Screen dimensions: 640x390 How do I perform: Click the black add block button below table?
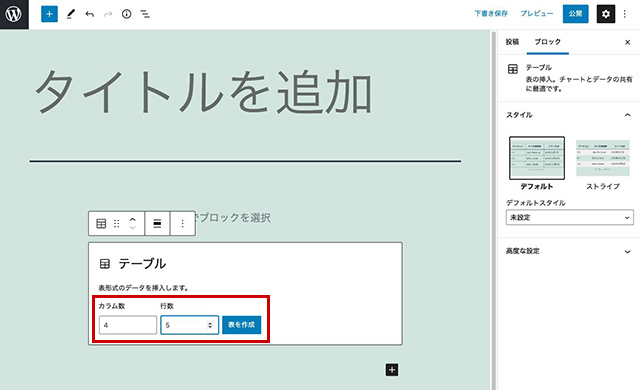(392, 370)
